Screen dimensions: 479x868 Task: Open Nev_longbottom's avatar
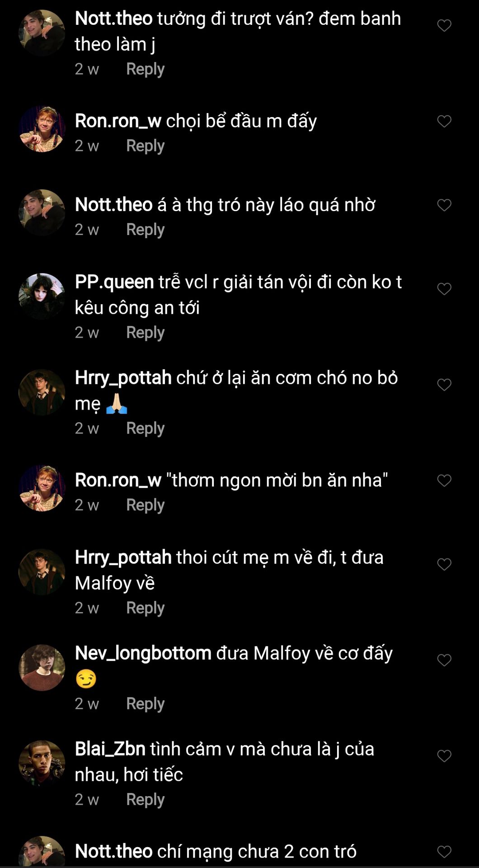tap(42, 667)
